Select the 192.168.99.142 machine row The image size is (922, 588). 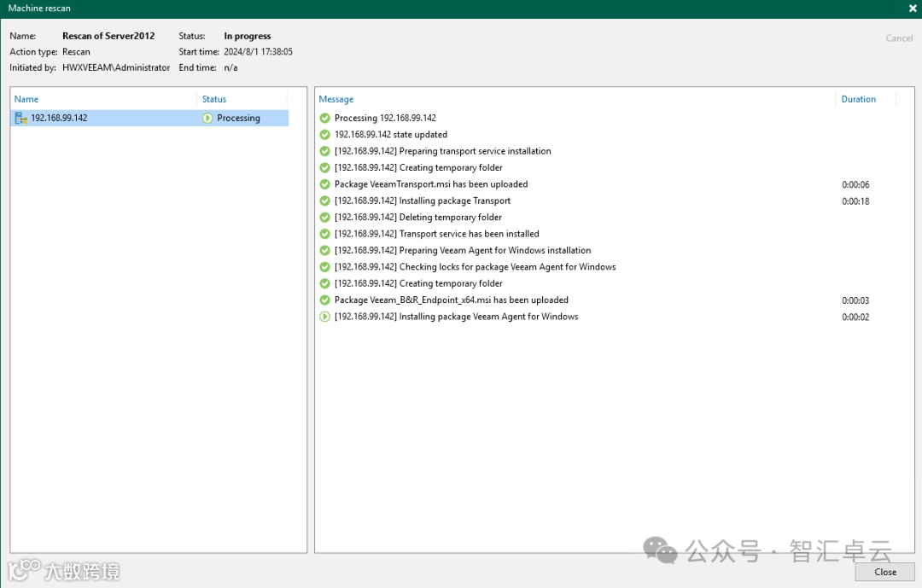pyautogui.click(x=150, y=118)
